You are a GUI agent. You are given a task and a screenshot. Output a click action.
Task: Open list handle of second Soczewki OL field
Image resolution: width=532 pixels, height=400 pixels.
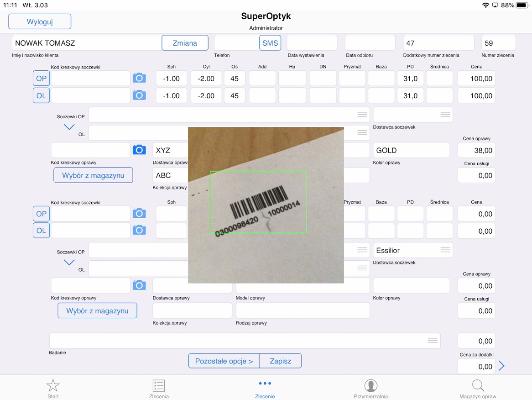(362, 268)
